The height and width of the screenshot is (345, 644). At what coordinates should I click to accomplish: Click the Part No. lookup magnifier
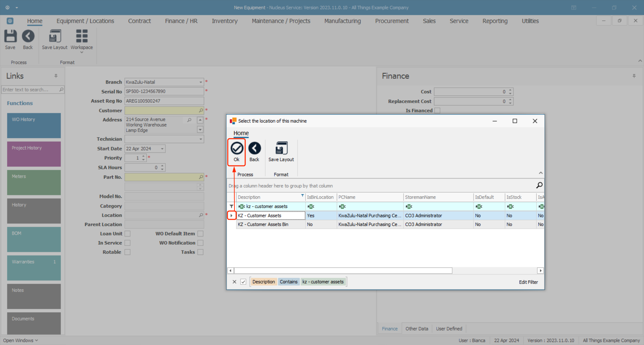(201, 177)
